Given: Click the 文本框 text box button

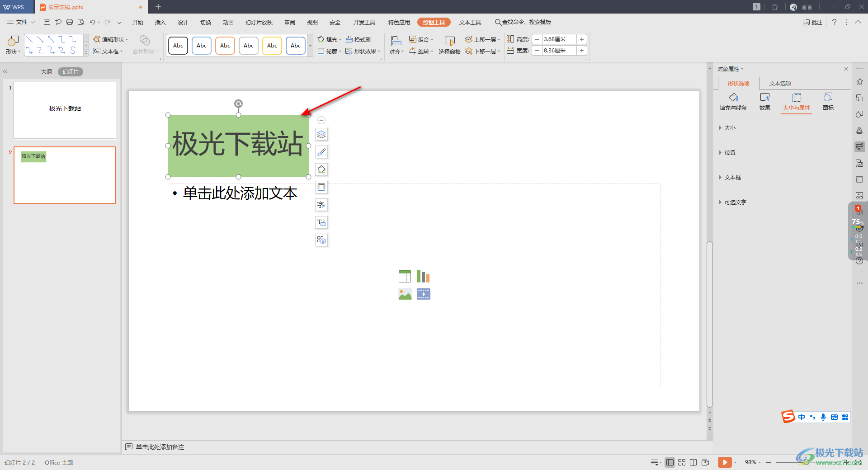Looking at the screenshot, I should click(x=108, y=51).
